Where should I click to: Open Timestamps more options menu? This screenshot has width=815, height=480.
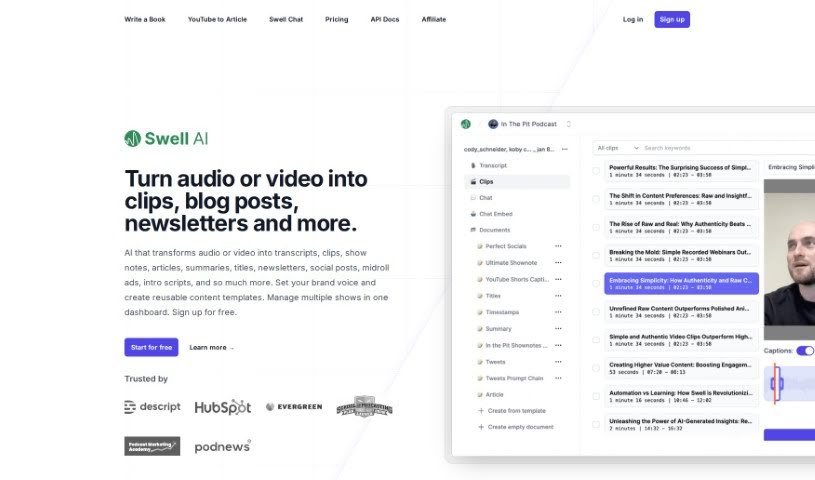point(558,312)
